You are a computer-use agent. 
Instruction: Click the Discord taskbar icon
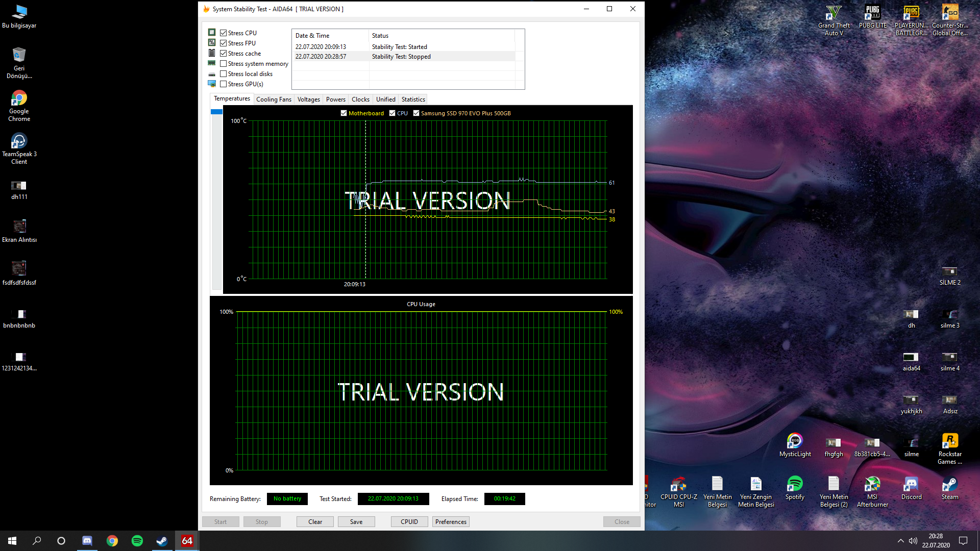tap(87, 541)
